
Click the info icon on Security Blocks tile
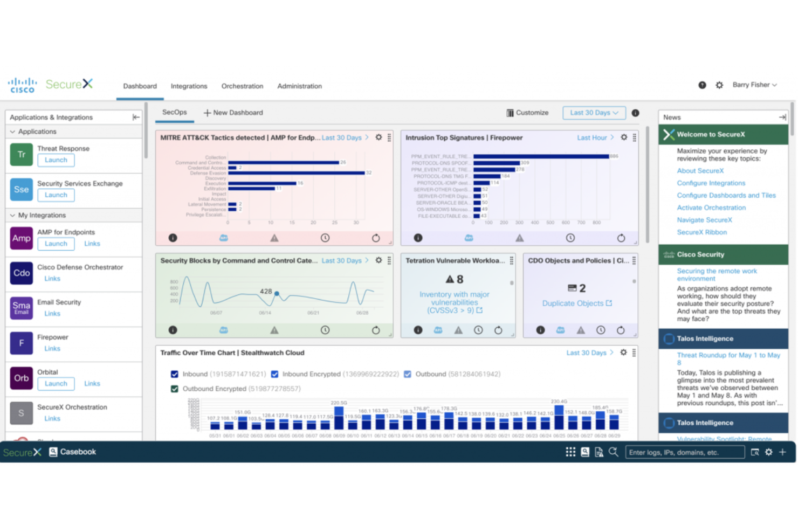173,329
